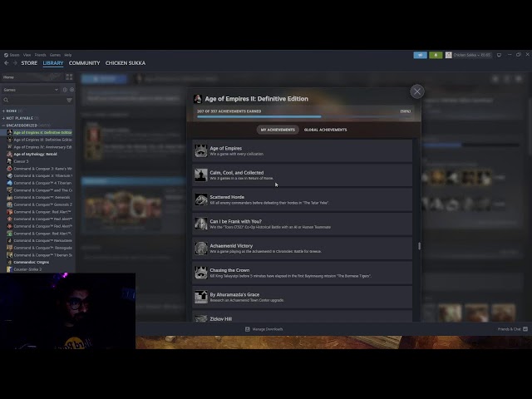Click the Home button in sidebar

[x=31, y=77]
